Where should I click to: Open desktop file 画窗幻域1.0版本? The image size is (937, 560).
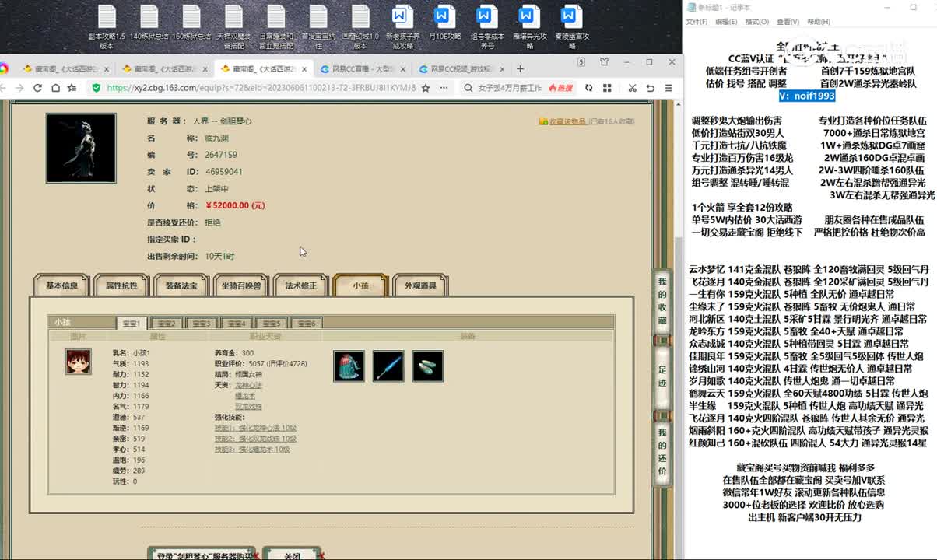point(360,27)
